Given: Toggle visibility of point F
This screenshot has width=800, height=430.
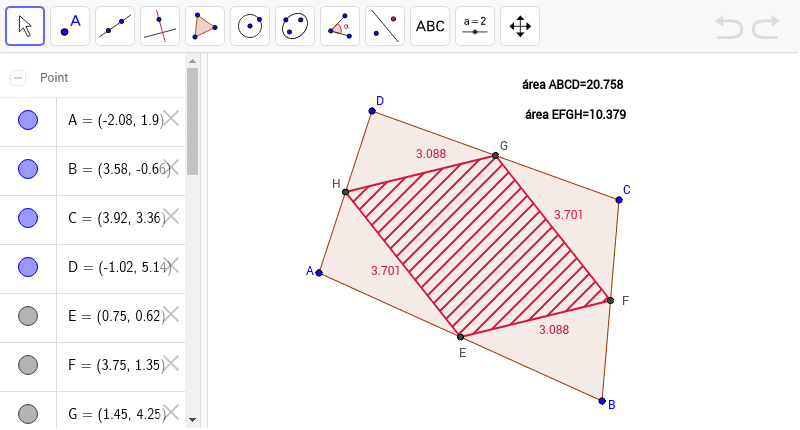Looking at the screenshot, I should [28, 365].
